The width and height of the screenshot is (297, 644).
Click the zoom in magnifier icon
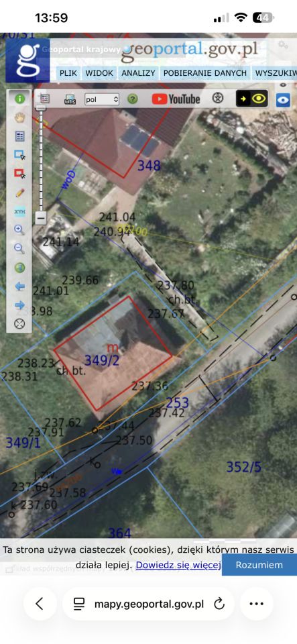(x=19, y=229)
